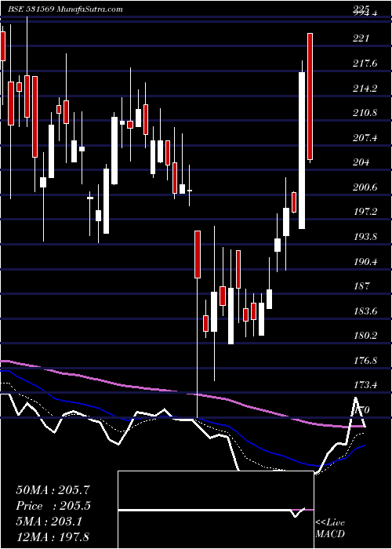Screen dimensions: 392x549
Task: Click the tall white candlestick before last
Action: [x=302, y=151]
